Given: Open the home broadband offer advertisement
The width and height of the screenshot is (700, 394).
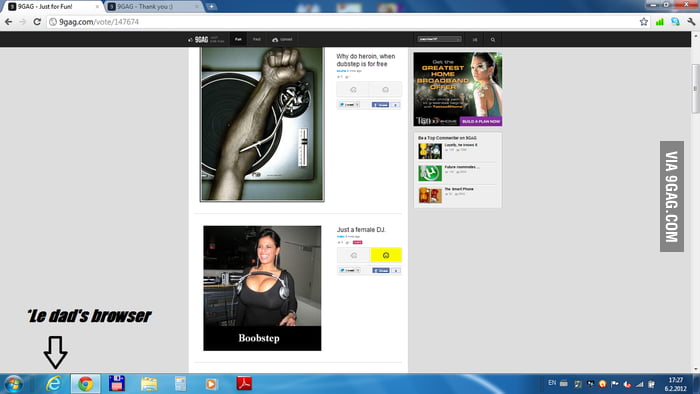Looking at the screenshot, I should coord(458,89).
